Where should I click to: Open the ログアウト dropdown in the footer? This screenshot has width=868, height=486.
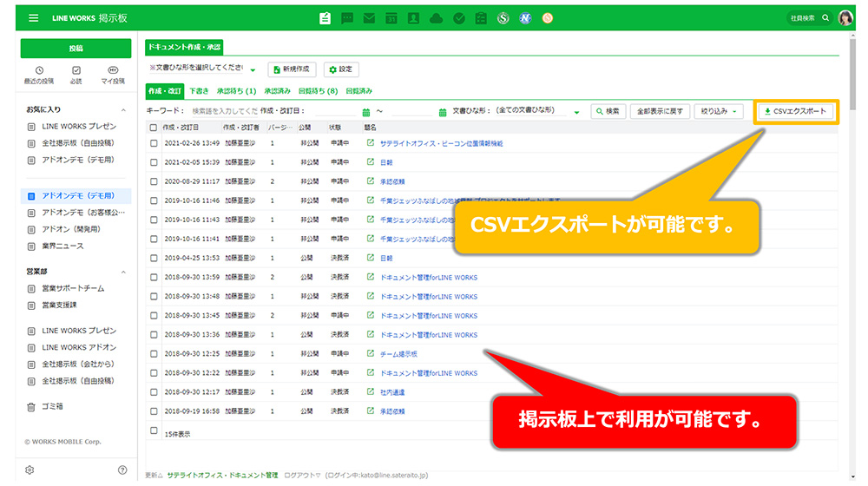302,475
